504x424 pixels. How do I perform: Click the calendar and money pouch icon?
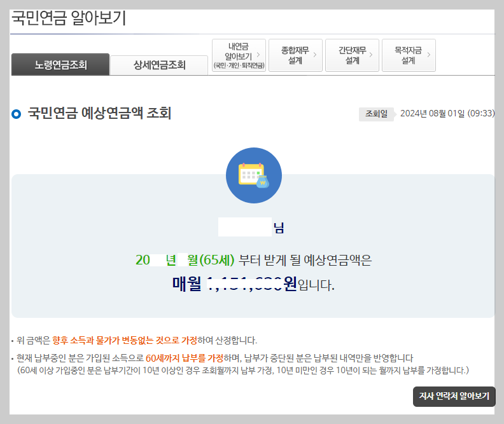(x=254, y=175)
